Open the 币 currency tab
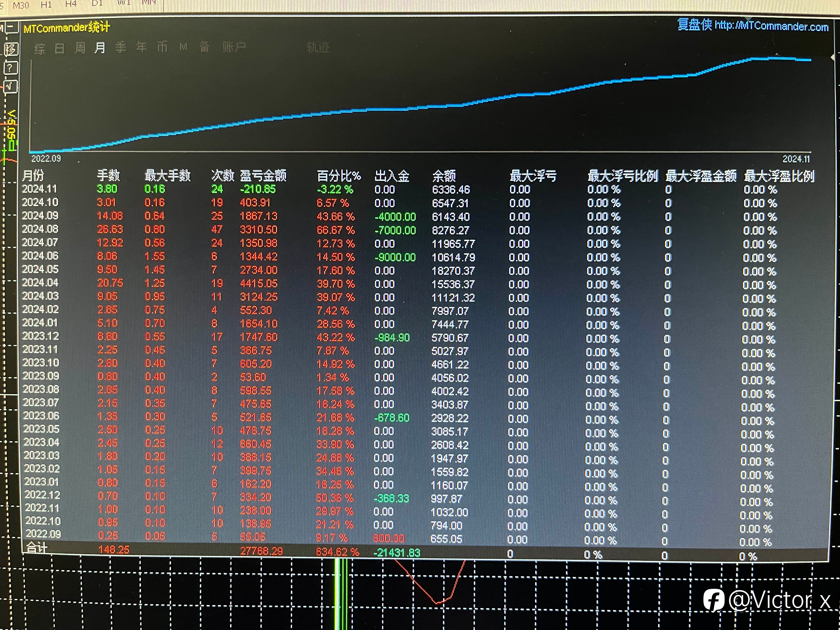840x630 pixels. point(162,47)
